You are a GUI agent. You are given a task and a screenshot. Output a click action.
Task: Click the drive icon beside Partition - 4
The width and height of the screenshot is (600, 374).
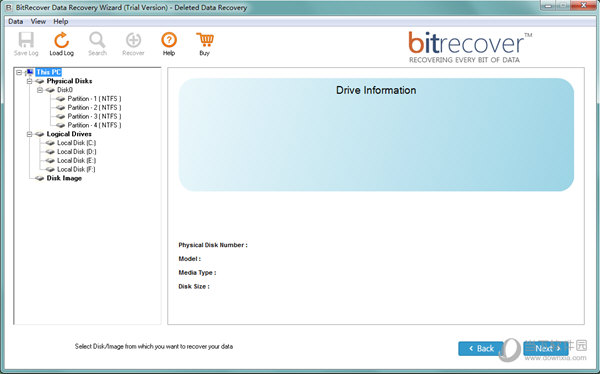[x=60, y=125]
